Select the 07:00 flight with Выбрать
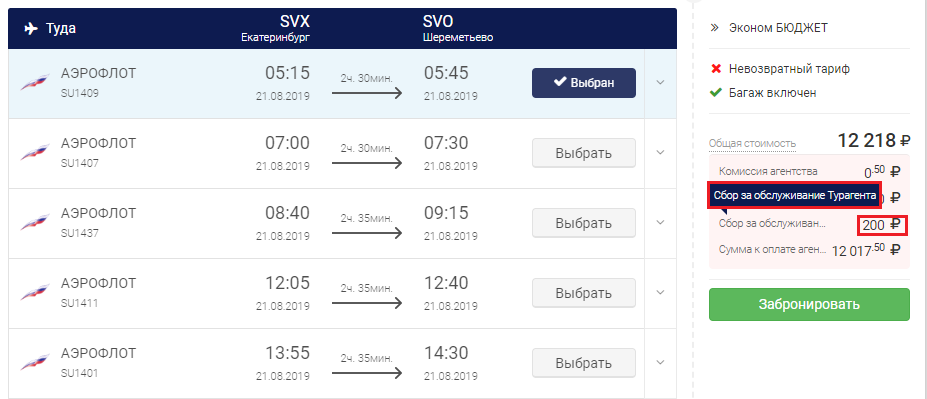Screen dimensions: 927x399 pyautogui.click(x=584, y=153)
